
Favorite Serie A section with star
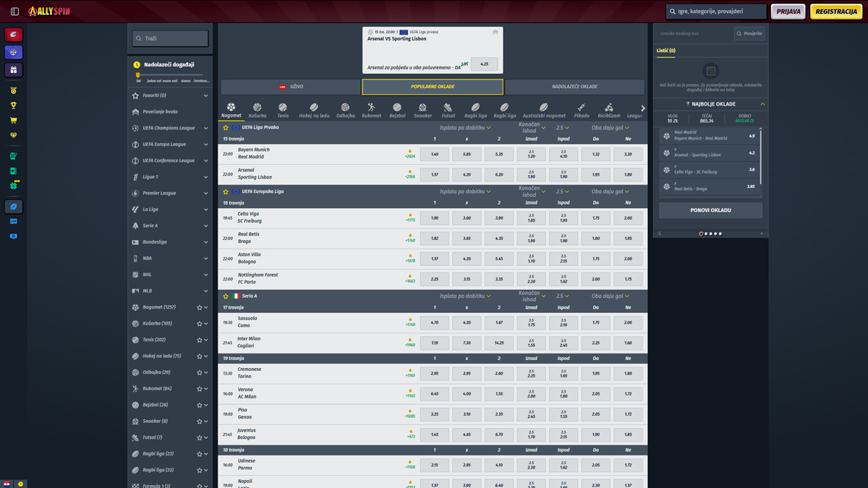(226, 296)
